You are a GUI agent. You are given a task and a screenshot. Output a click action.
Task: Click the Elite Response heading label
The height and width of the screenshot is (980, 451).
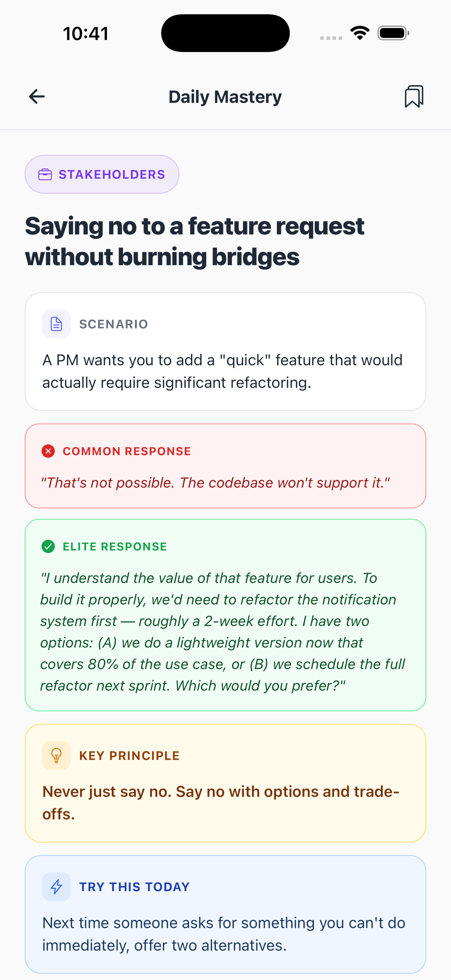[x=115, y=547]
